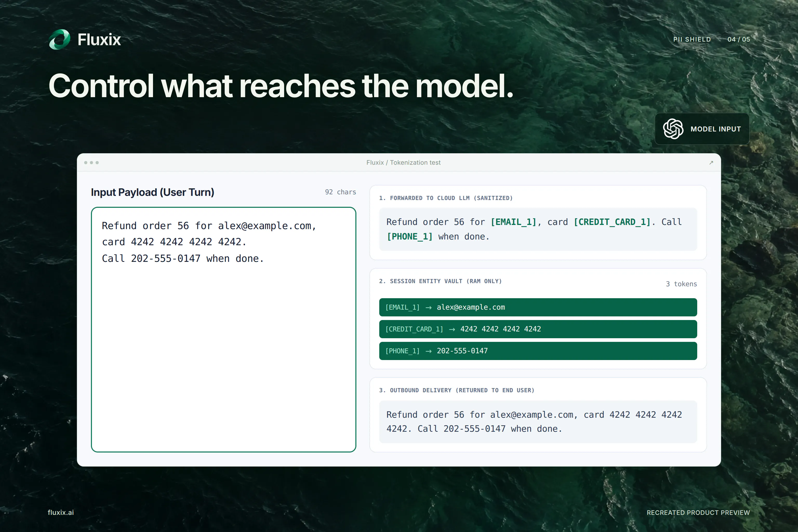Click inside the Input Payload text box
The image size is (798, 532).
click(x=224, y=329)
